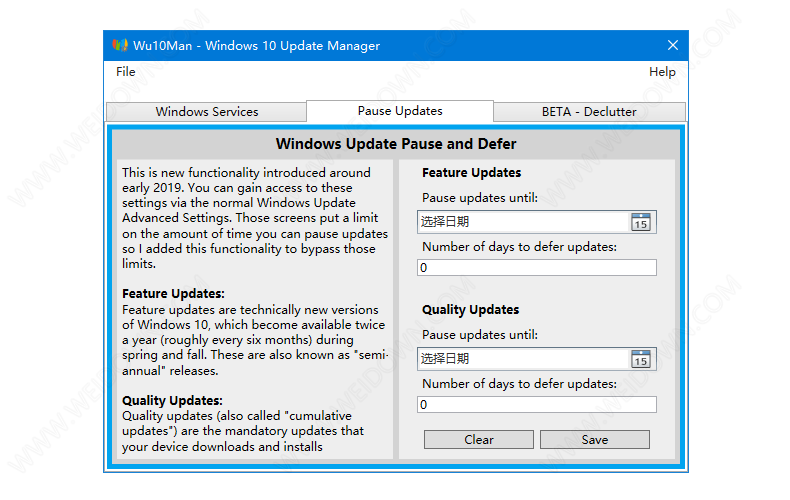This screenshot has width=790, height=500.
Task: Open the Help menu
Action: click(662, 72)
